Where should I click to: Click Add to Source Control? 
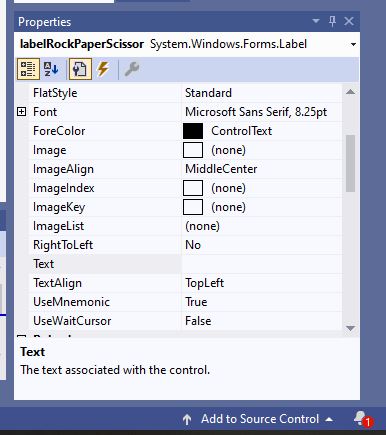click(x=257, y=419)
